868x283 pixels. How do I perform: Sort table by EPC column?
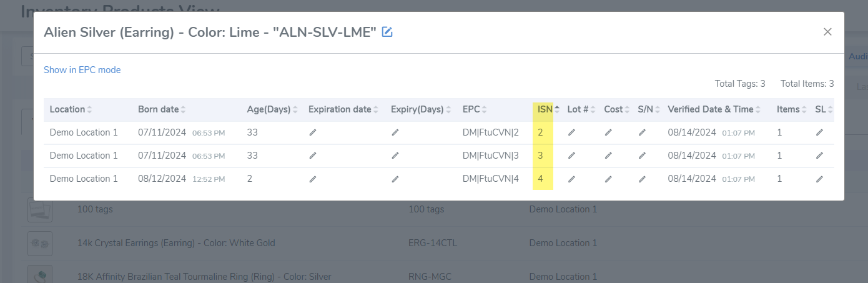point(475,109)
